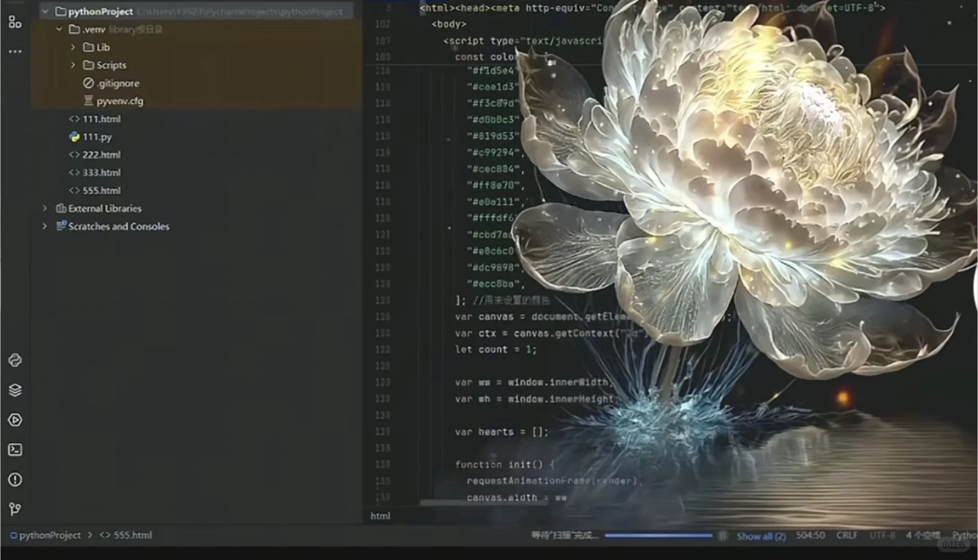Collapse the .venv folder
This screenshot has height=560, width=978.
59,30
